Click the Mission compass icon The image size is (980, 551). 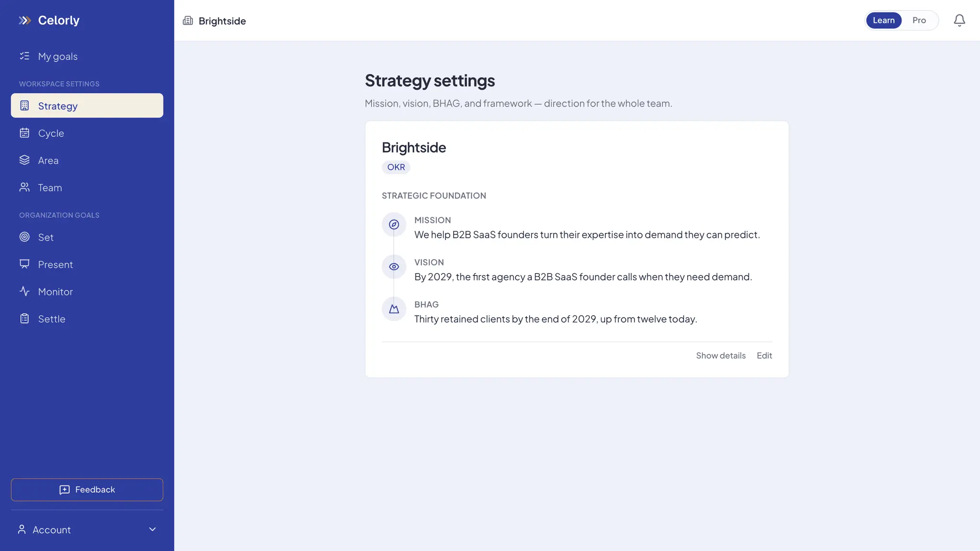[x=394, y=224]
